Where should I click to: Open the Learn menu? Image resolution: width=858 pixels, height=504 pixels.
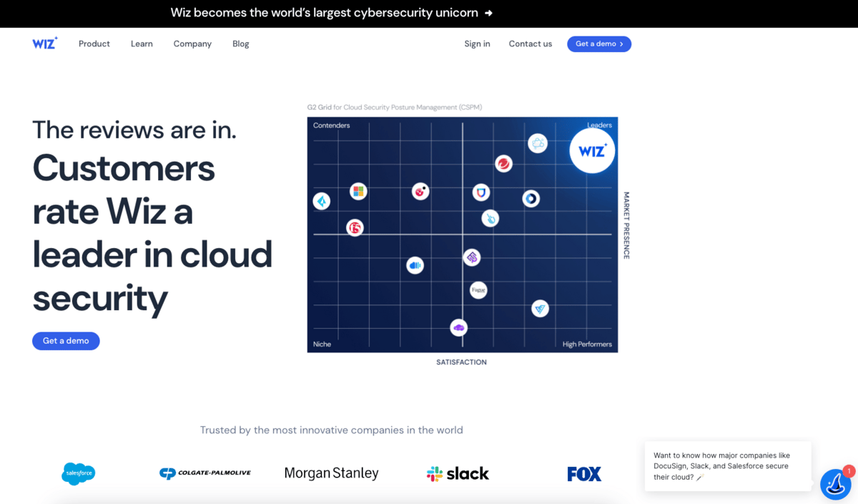(142, 44)
